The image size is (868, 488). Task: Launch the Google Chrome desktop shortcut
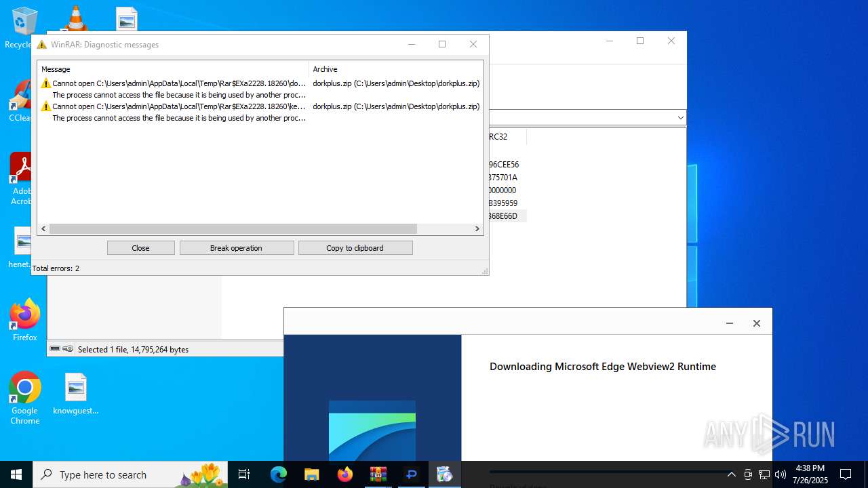(24, 398)
